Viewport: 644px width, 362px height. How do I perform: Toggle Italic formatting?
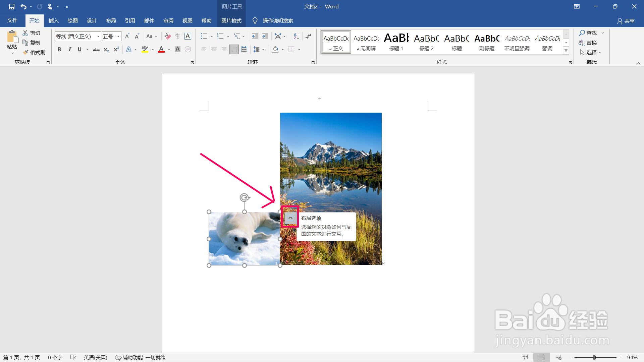(x=69, y=49)
